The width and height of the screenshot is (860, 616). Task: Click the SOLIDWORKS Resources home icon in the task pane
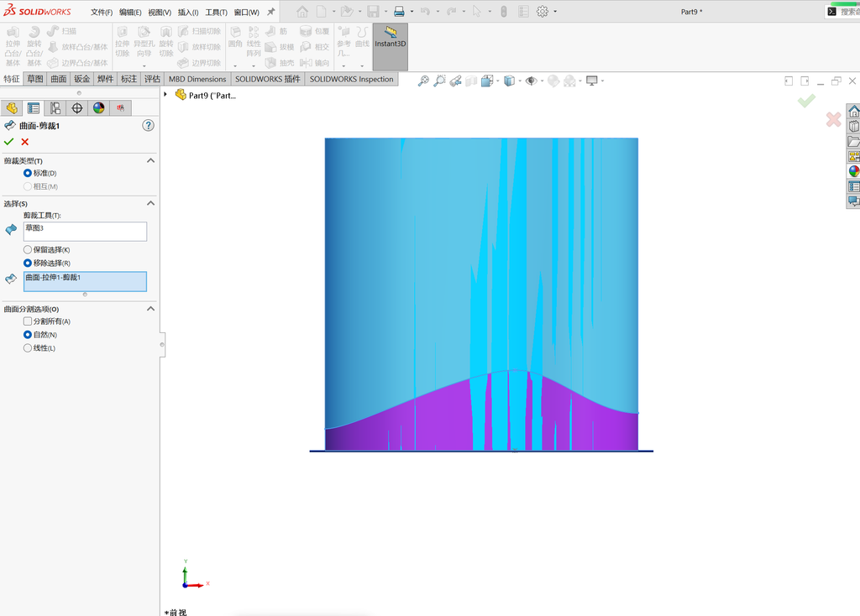854,112
